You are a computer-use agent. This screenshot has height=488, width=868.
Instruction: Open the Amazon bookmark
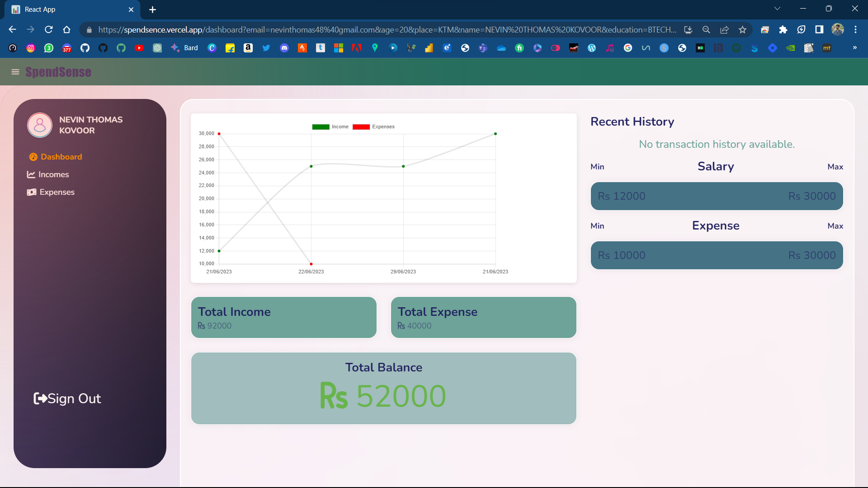coord(248,48)
